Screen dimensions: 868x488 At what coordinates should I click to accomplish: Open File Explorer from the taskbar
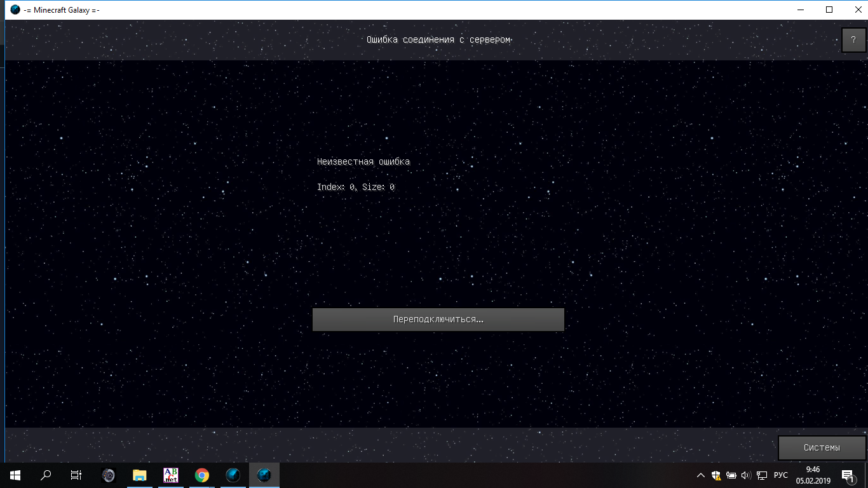(140, 475)
